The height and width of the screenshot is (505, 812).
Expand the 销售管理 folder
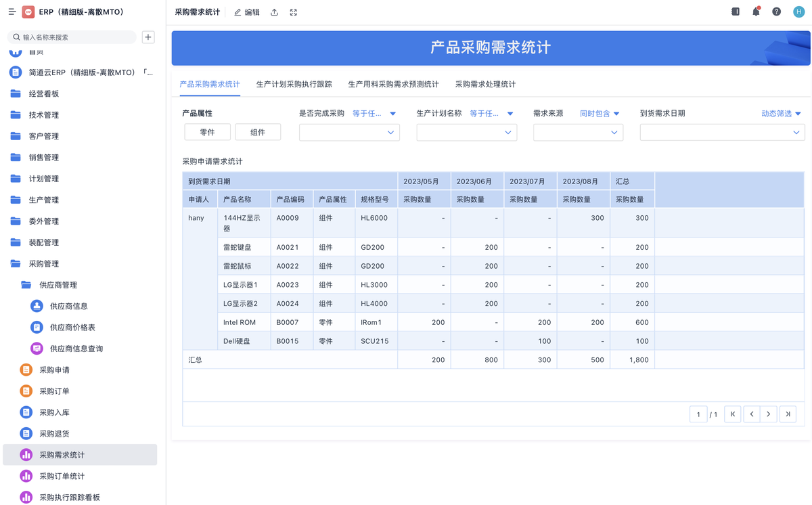[44, 158]
